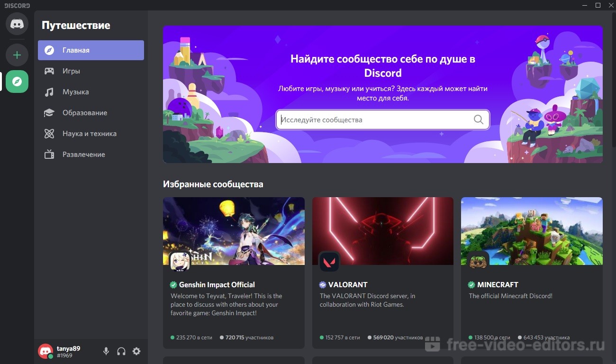
Task: Click VALORANT server title
Action: (348, 285)
